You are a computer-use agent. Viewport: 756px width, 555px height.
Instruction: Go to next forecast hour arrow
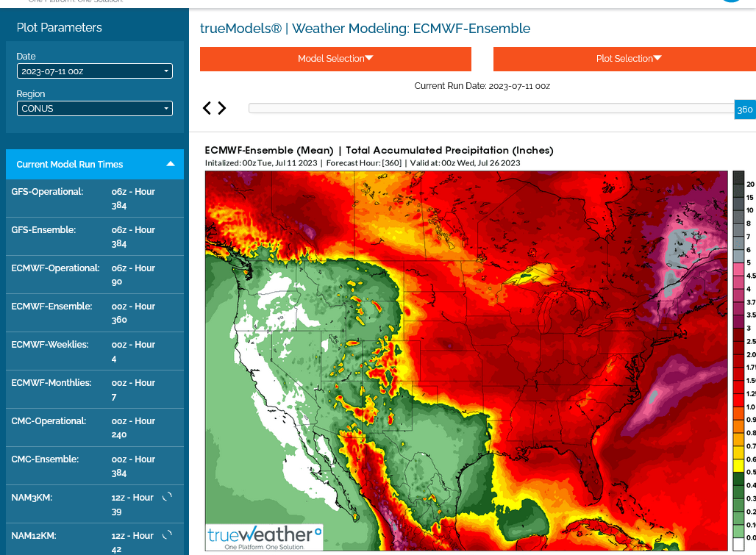click(x=222, y=108)
